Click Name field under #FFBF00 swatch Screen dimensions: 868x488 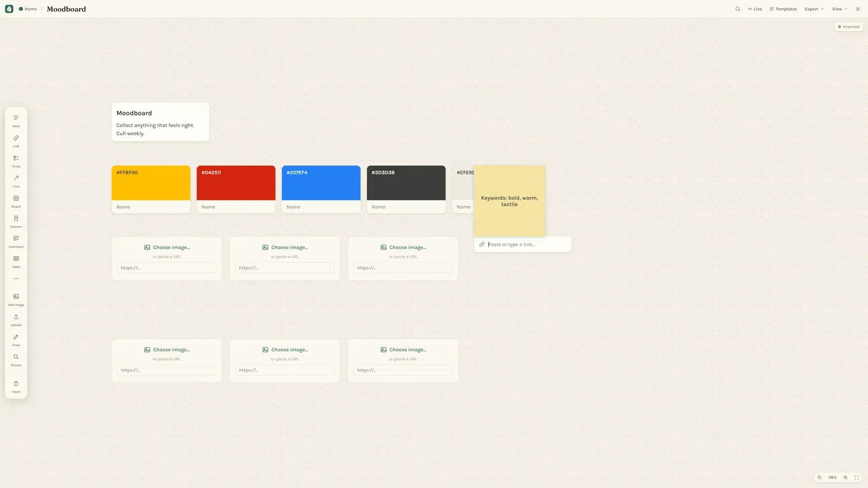pos(151,207)
